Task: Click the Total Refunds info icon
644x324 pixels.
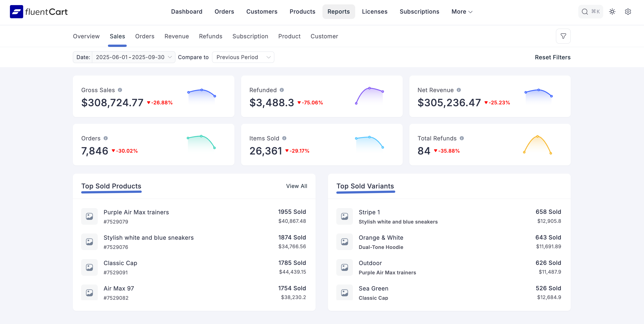Action: [x=462, y=138]
